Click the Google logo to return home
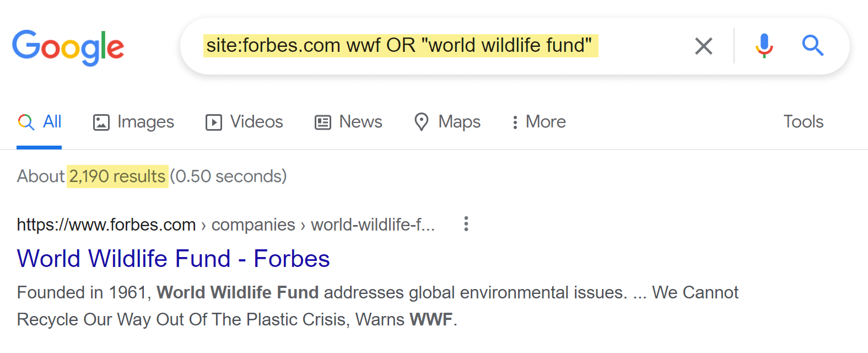Image resolution: width=868 pixels, height=353 pixels. pyautogui.click(x=68, y=47)
